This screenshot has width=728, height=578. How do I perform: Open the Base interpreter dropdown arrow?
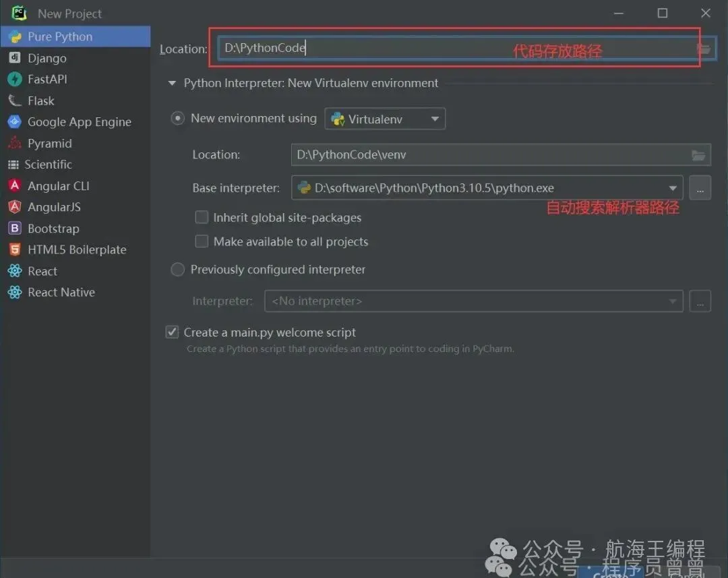[x=672, y=188]
